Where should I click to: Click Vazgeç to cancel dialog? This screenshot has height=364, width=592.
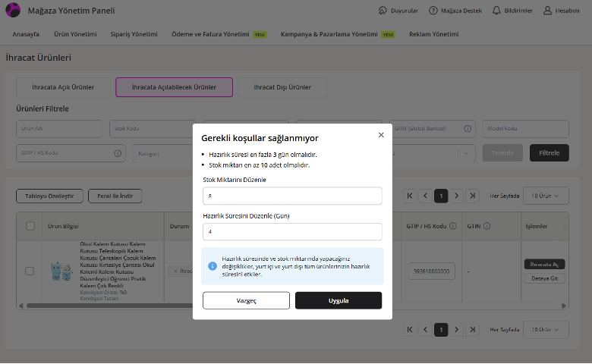(x=246, y=300)
